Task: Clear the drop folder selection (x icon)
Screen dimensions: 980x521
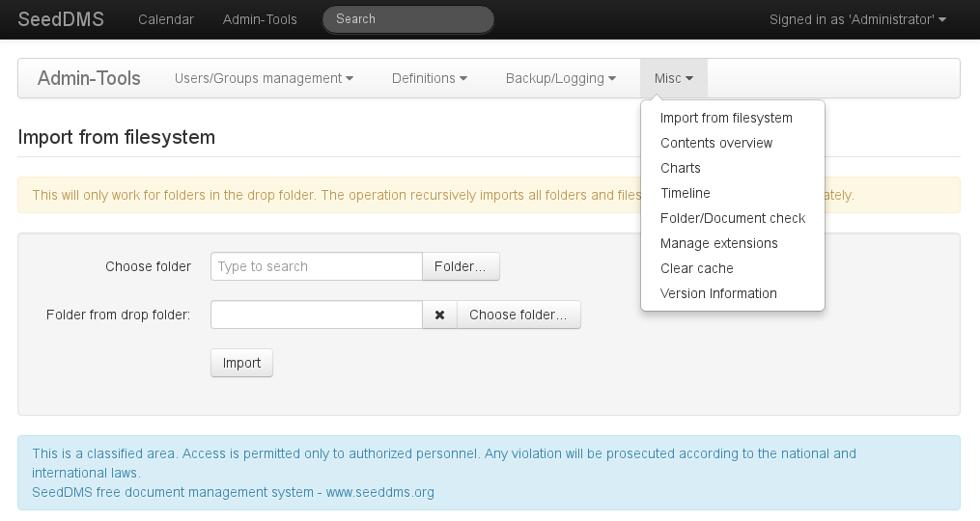Action: [439, 315]
